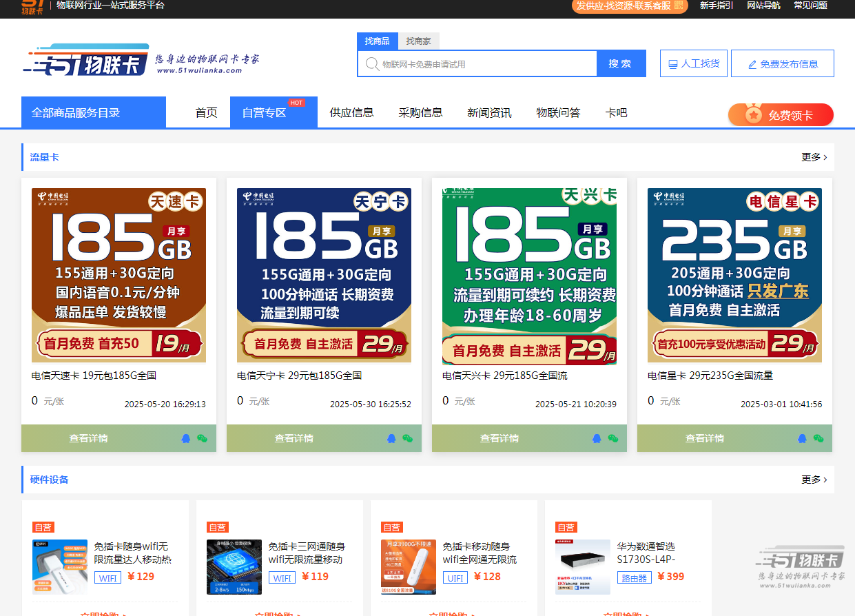Click the star icon on 免费领卡 button
Screen dimensions: 855x616
[x=754, y=115]
